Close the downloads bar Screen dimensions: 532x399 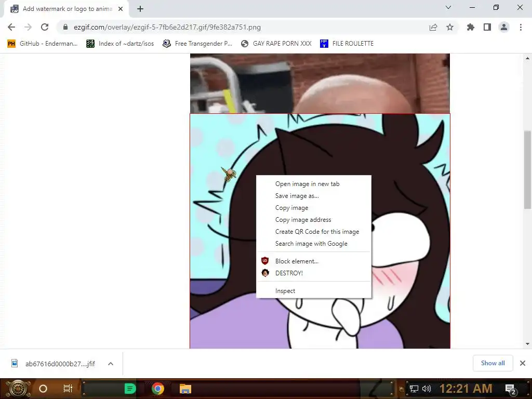[523, 363]
